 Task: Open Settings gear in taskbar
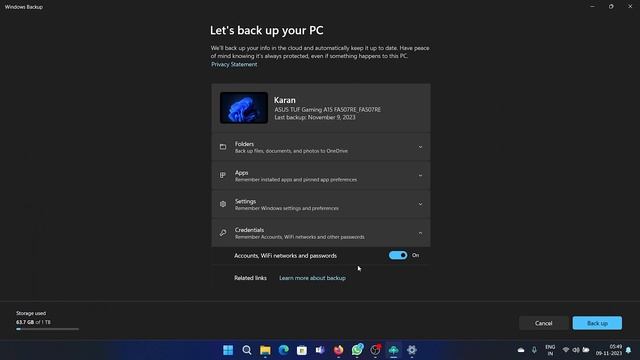[412, 350]
